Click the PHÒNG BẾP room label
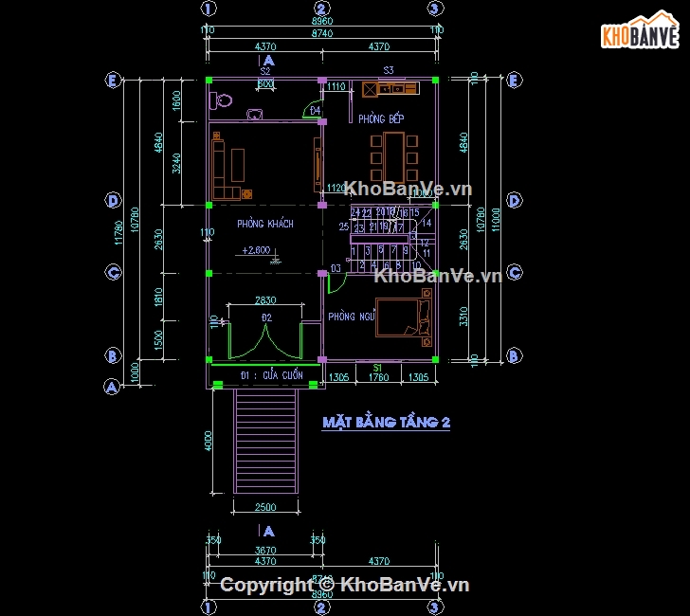Image resolution: width=690 pixels, height=616 pixels. [381, 118]
